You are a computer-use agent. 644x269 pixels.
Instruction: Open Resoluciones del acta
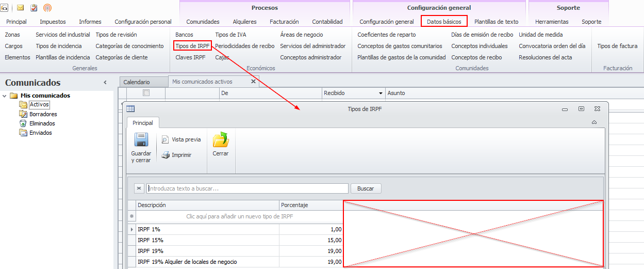pos(545,57)
